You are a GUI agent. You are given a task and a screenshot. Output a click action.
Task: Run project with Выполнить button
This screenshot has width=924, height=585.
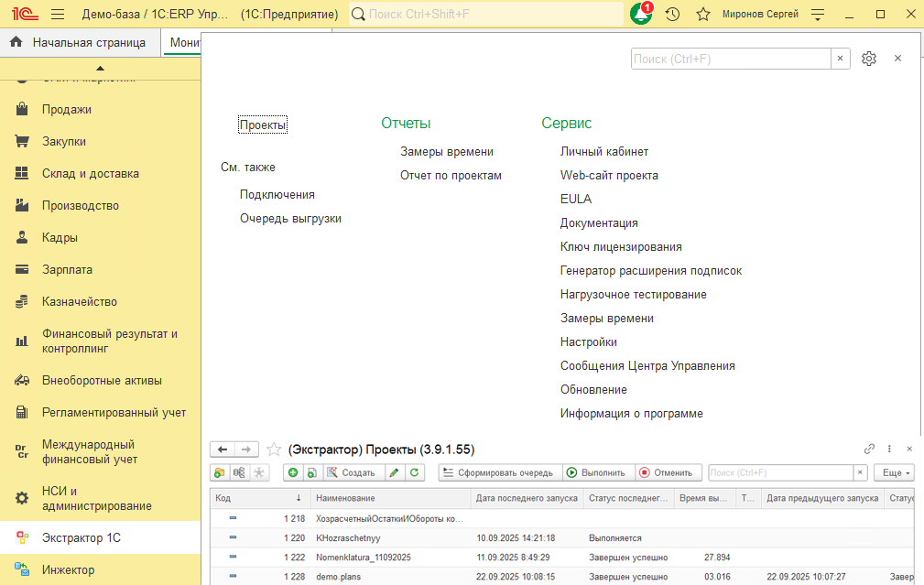[x=596, y=472]
